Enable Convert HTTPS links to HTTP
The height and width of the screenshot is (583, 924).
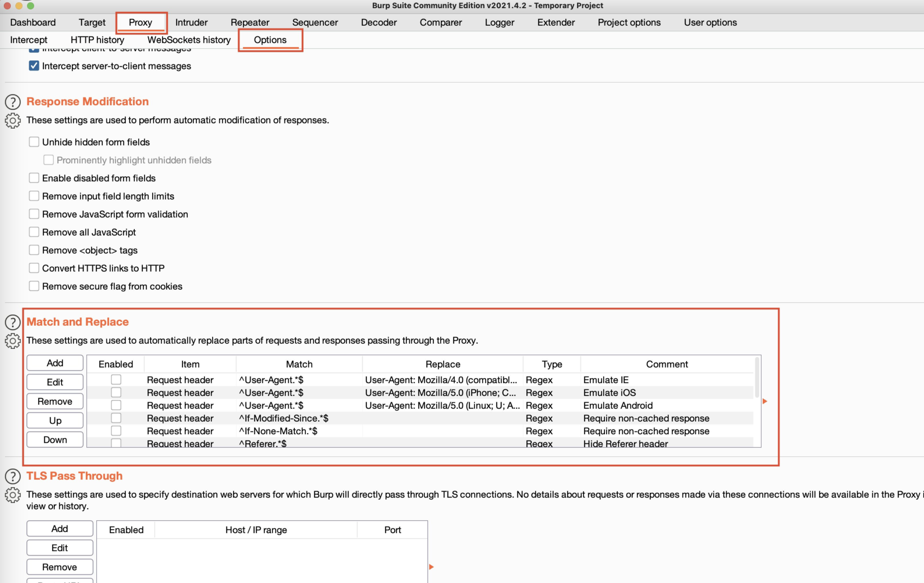pyautogui.click(x=34, y=268)
